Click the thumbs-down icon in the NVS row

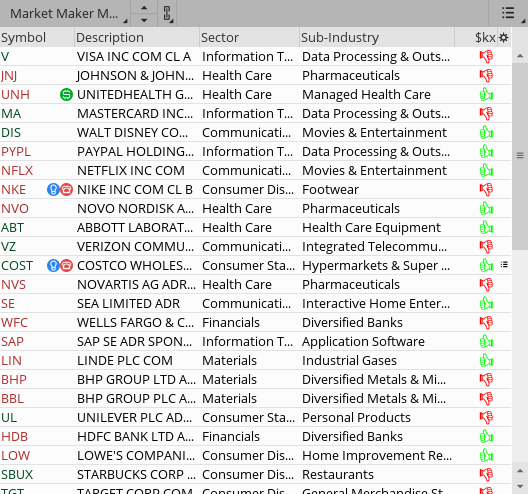pos(486,285)
